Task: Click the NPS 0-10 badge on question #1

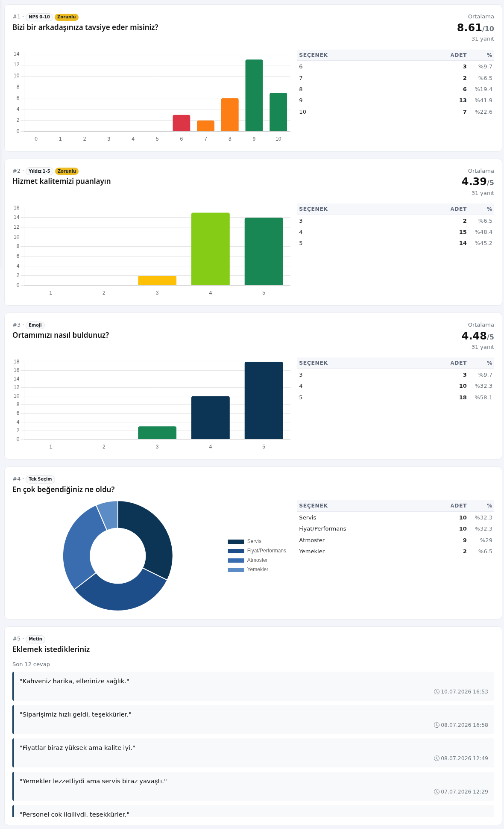Action: [x=39, y=17]
